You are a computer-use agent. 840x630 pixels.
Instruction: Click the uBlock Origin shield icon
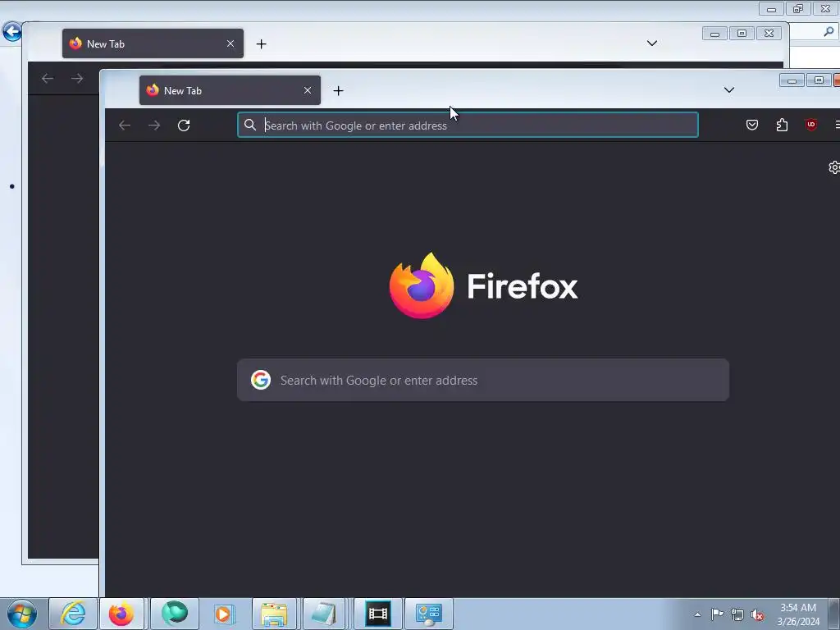[811, 125]
